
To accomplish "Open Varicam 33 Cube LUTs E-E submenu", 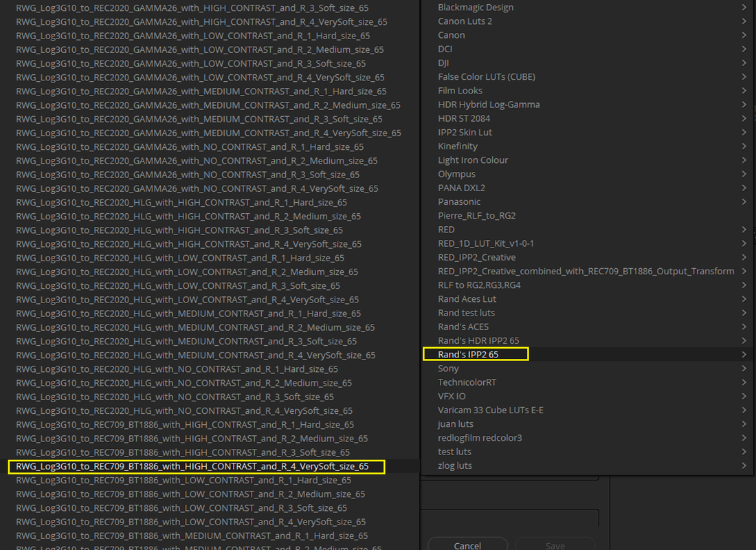I will 587,410.
